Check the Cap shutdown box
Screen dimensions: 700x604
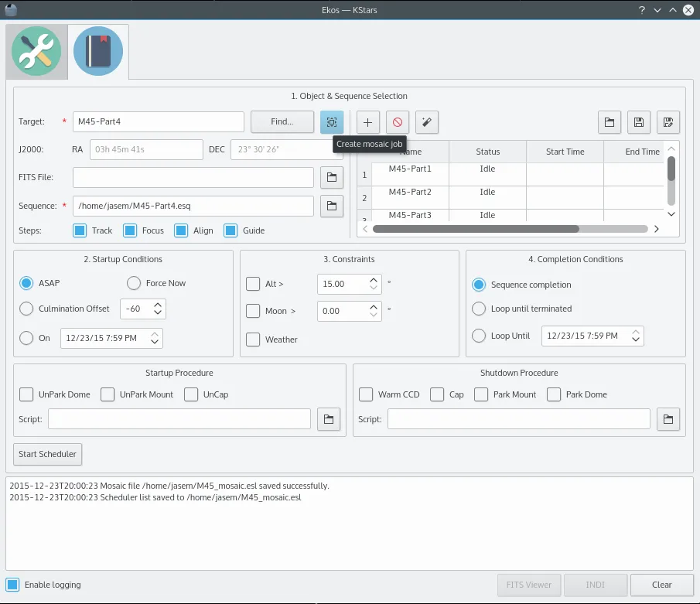437,394
